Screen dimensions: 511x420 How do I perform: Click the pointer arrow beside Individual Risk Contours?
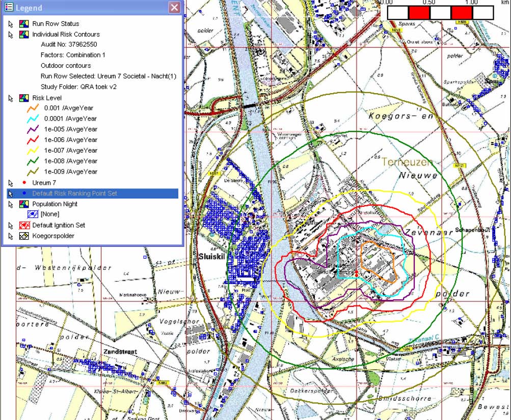point(11,35)
